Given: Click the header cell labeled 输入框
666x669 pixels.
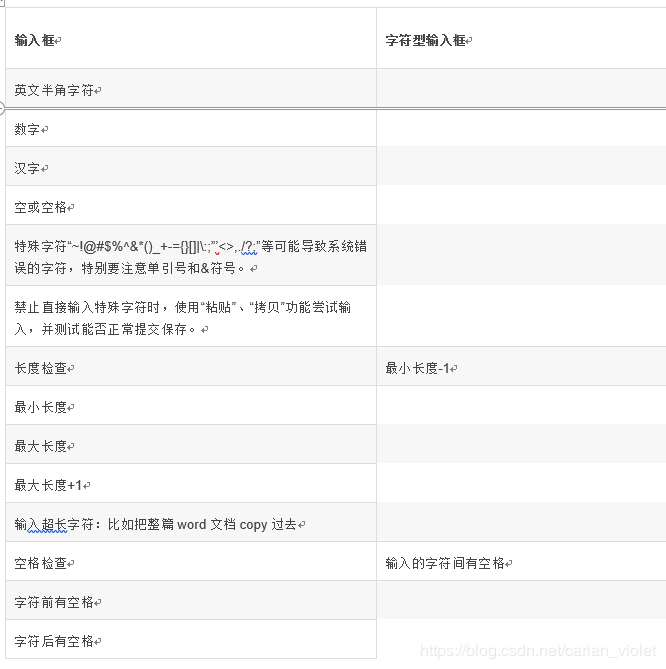Looking at the screenshot, I should pos(36,40).
